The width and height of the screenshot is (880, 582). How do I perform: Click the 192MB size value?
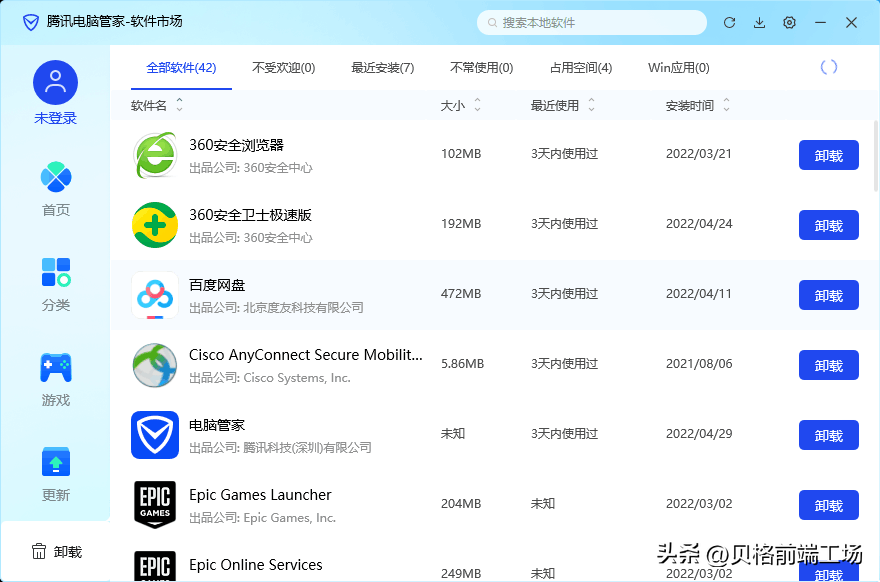point(461,224)
